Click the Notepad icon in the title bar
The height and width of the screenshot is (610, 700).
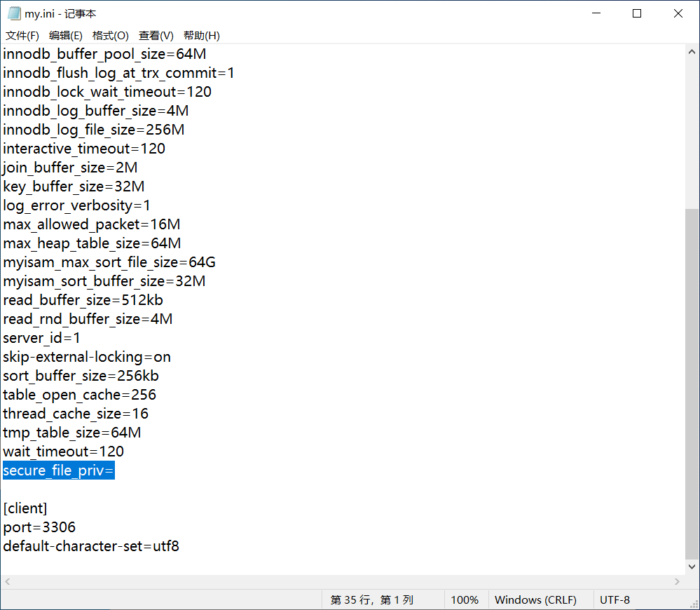click(x=14, y=13)
